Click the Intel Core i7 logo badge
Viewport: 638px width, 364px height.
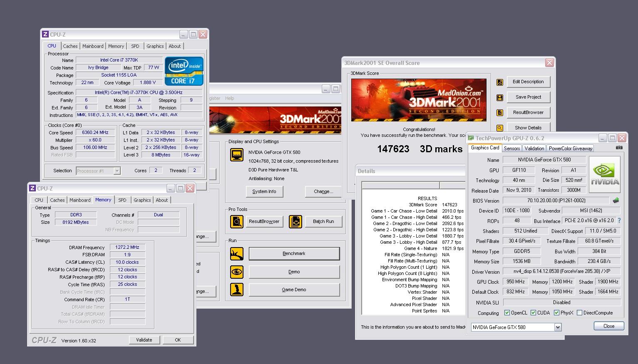tap(184, 71)
